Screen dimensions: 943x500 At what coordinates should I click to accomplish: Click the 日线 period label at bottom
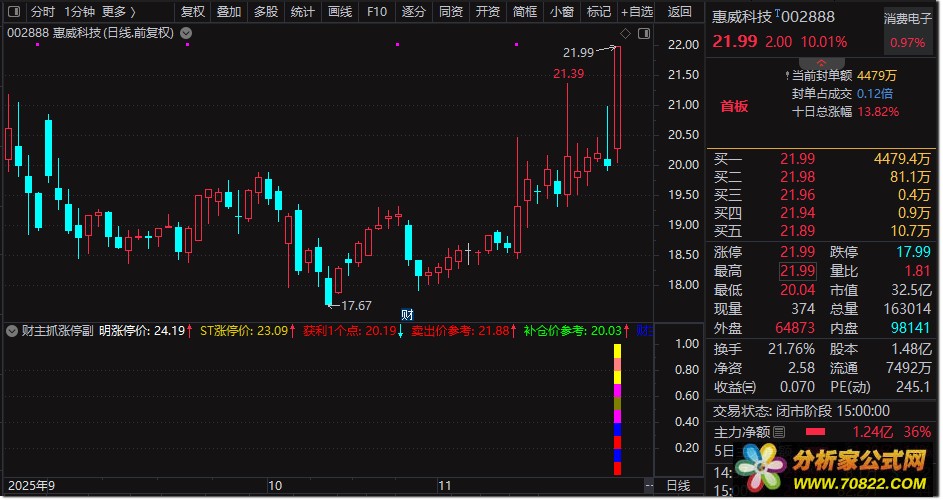click(678, 486)
